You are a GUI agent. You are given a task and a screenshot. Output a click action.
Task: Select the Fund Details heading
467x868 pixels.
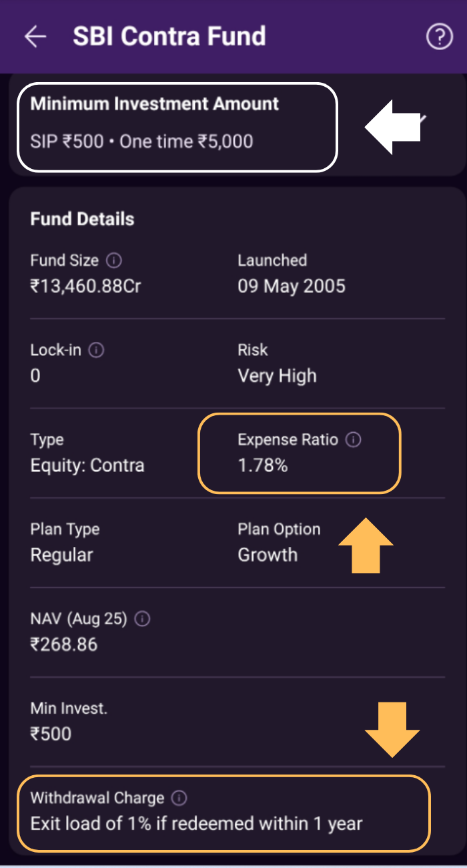coord(82,219)
